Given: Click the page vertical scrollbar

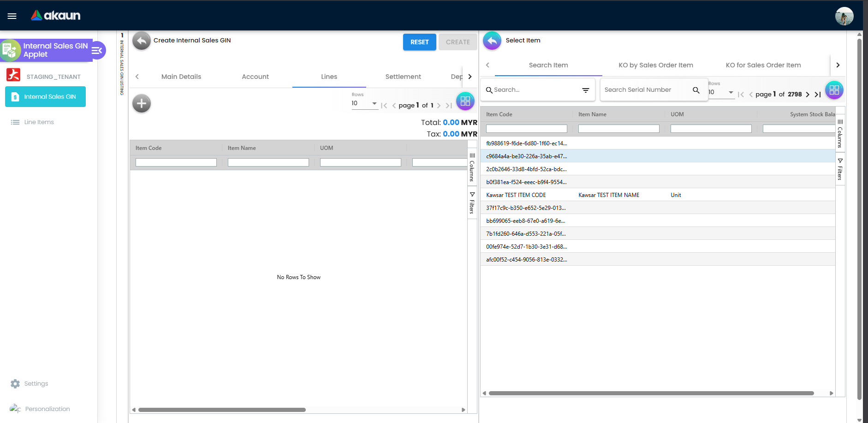Looking at the screenshot, I should 859,219.
